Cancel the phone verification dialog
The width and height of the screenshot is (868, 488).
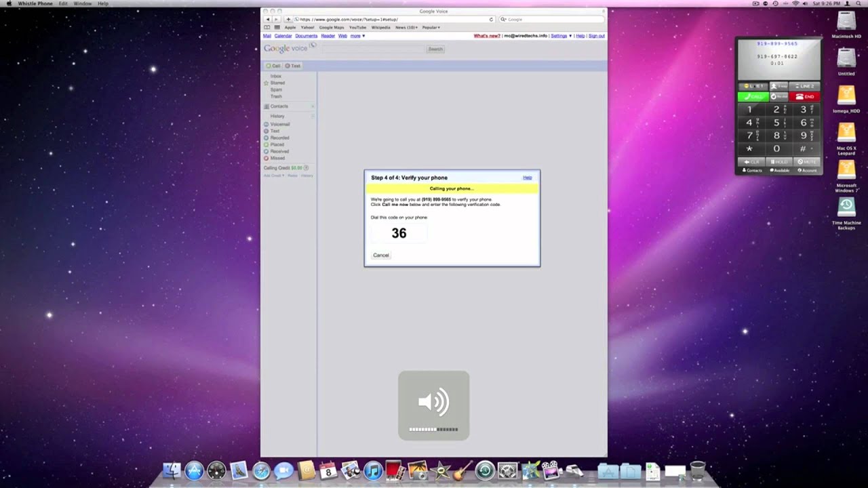coord(381,255)
